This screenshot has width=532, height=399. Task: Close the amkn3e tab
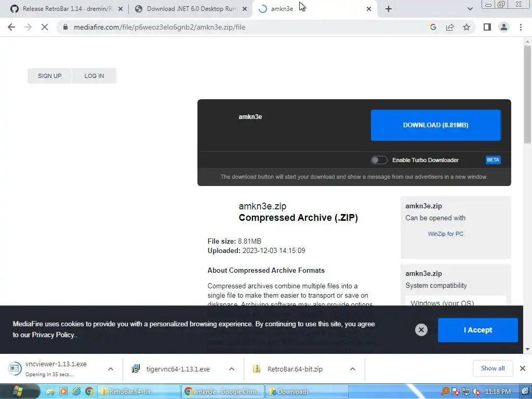(x=369, y=9)
